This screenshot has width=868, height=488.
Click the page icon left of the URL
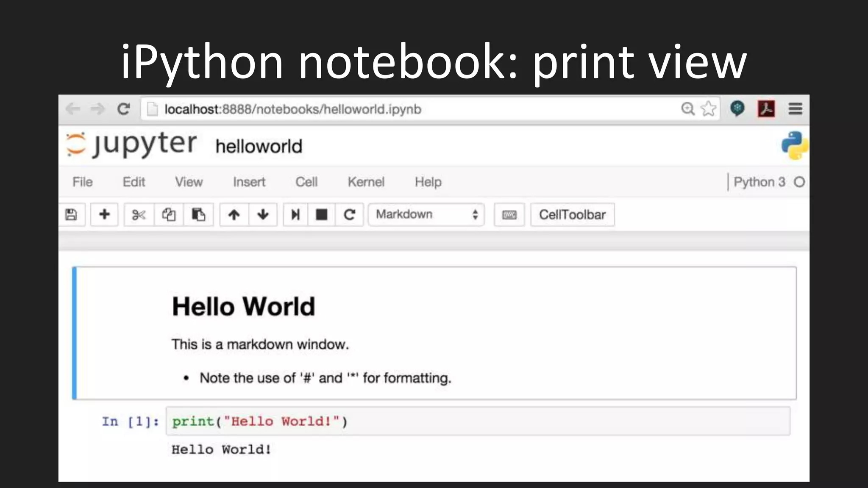point(152,109)
